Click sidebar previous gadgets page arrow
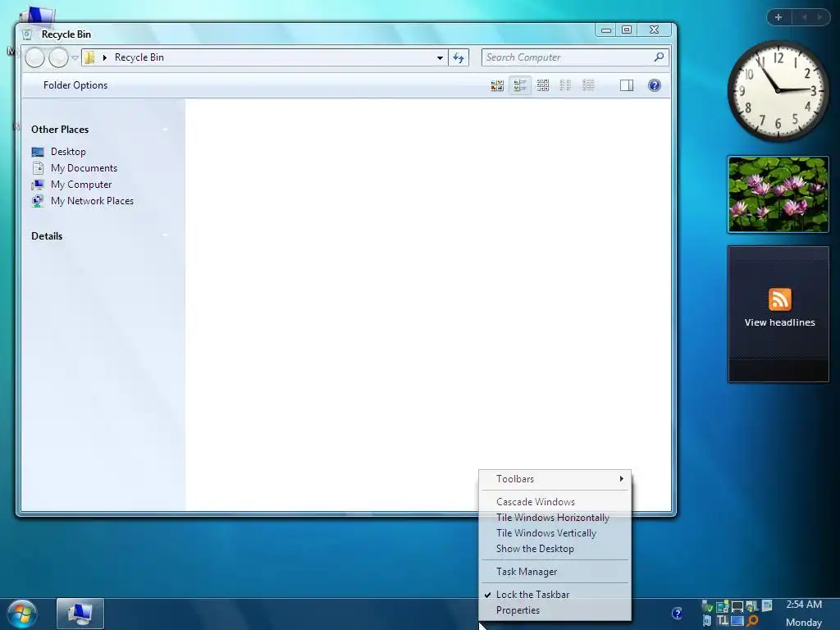 tap(804, 17)
